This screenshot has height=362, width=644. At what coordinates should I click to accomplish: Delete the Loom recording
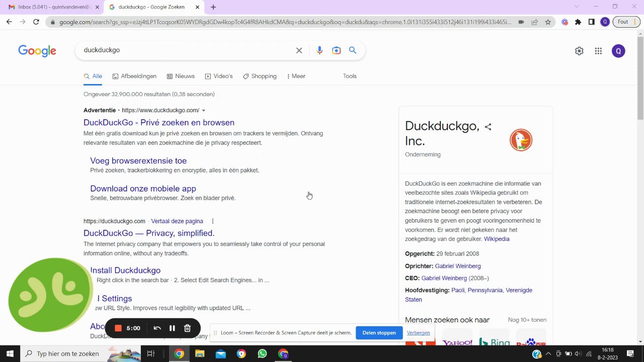187,328
